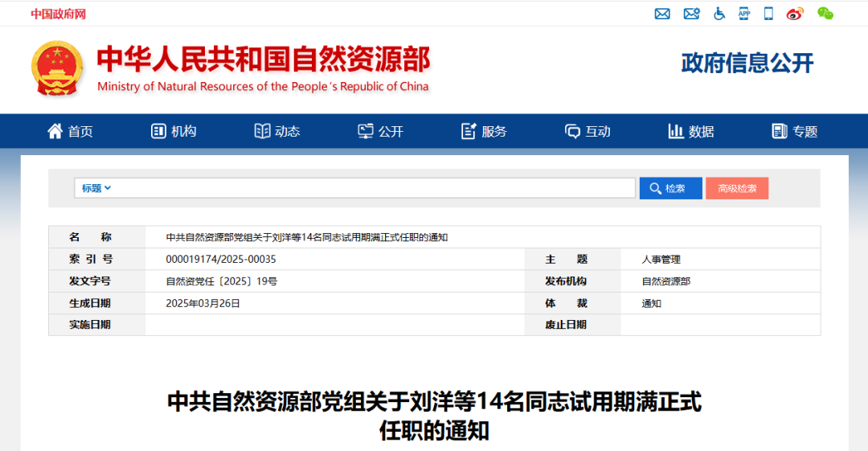This screenshot has height=451, width=868.
Task: Click the English ministry name subtitle
Action: 263,87
